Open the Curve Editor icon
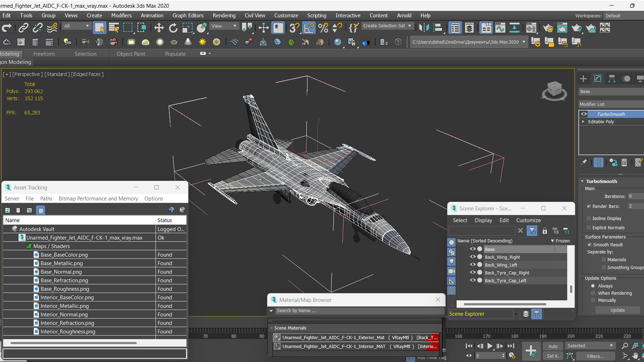This screenshot has height=362, width=644. click(500, 28)
